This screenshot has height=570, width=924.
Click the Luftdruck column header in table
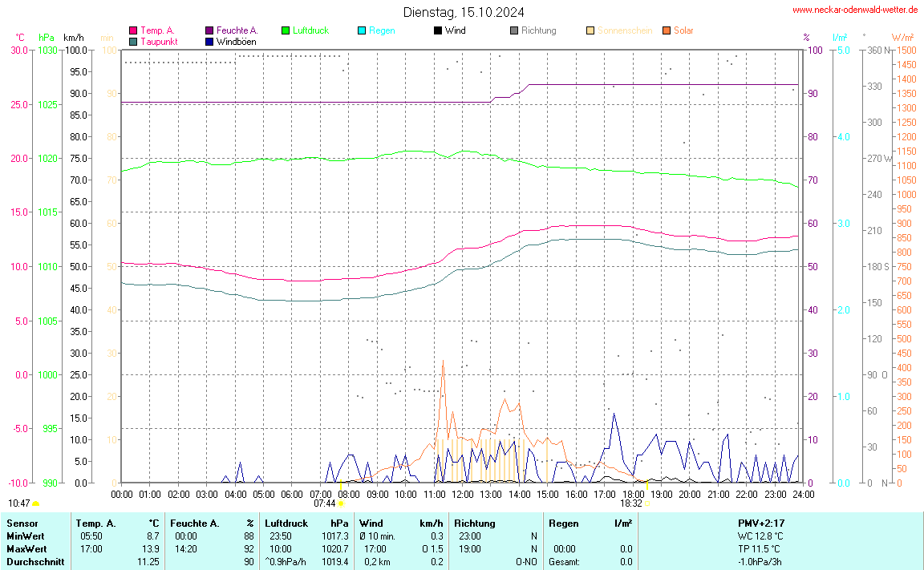[x=286, y=523]
